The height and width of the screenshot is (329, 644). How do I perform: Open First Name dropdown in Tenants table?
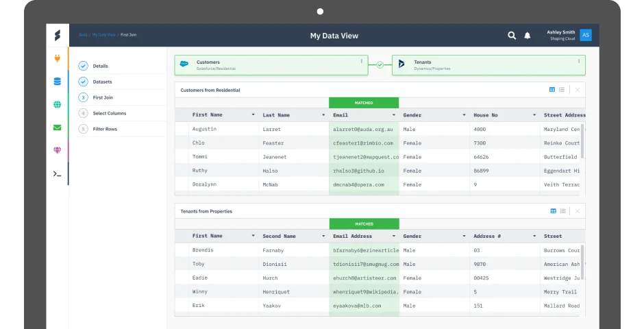coord(253,236)
